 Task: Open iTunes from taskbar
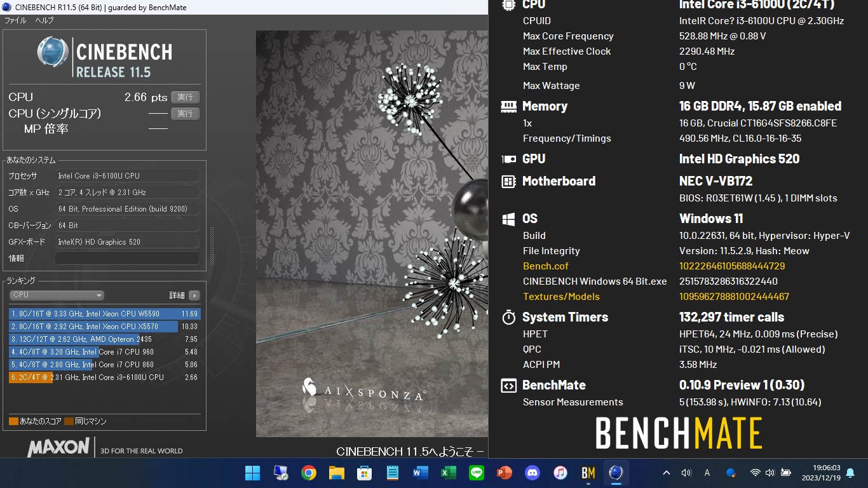coord(560,473)
